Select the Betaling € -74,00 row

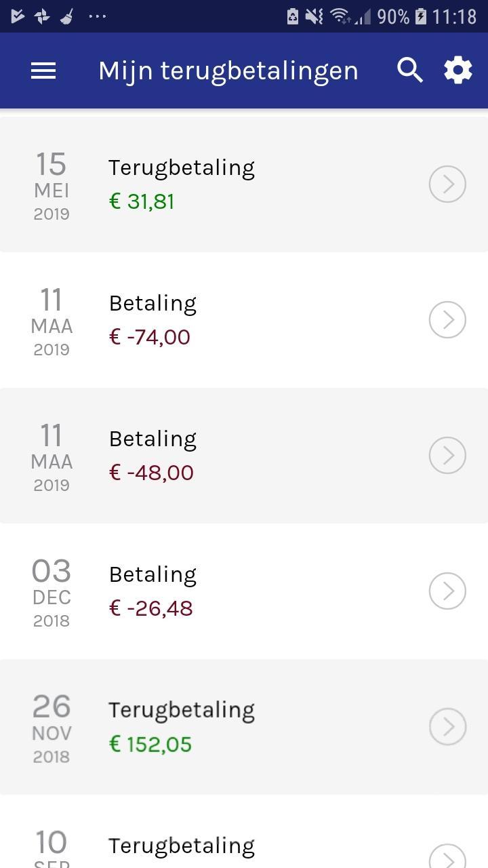(x=244, y=319)
